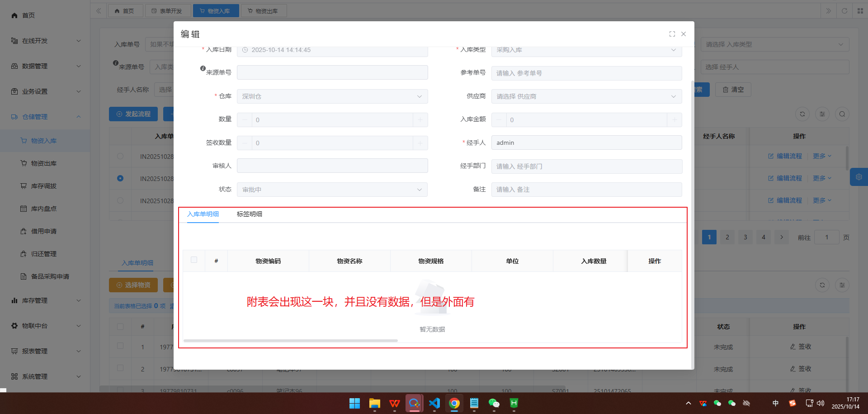This screenshot has width=868, height=414.
Task: Open Visual Studio Code from the taskbar
Action: pyautogui.click(x=434, y=403)
